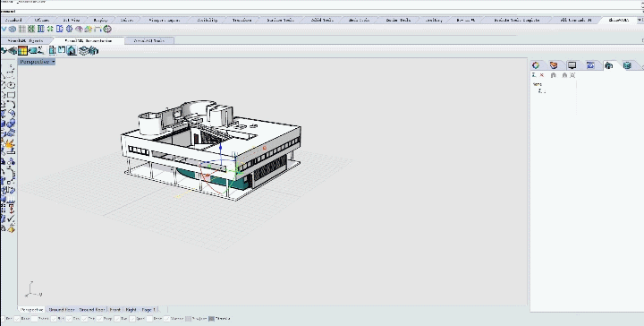The image size is (644, 326).
Task: Switch to the Set View toolbar tab
Action: (71, 20)
